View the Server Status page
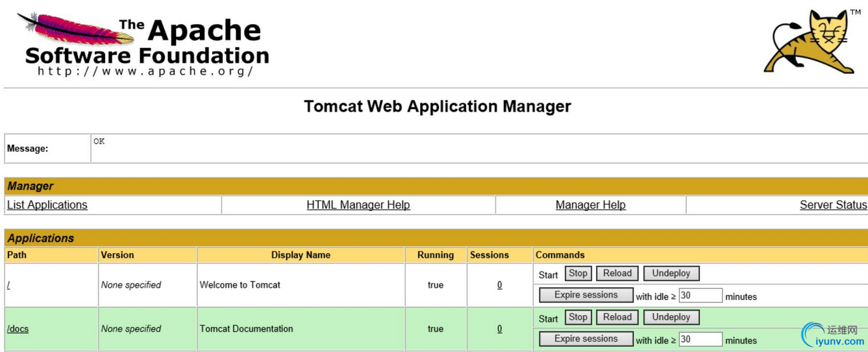868x352 pixels. (x=833, y=205)
